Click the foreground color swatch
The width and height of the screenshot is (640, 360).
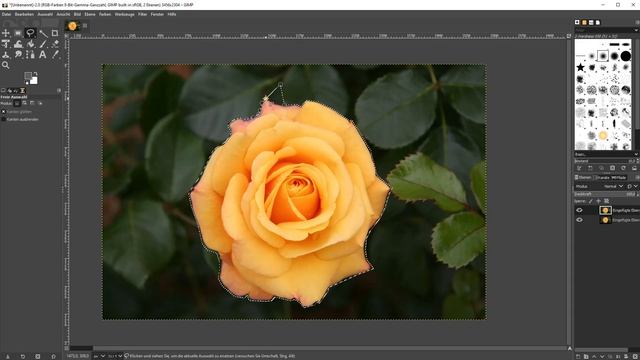pos(28,75)
